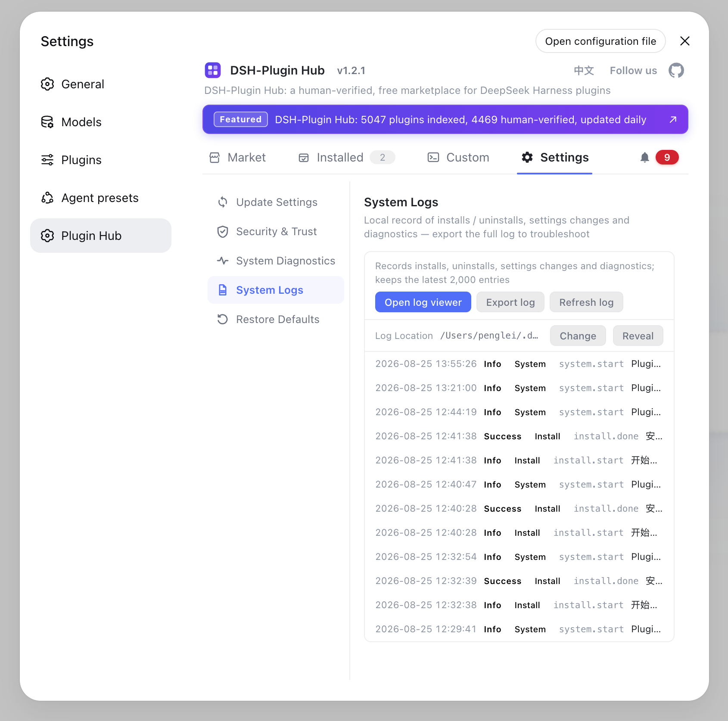
Task: Click the Market tab store icon
Action: tap(215, 158)
